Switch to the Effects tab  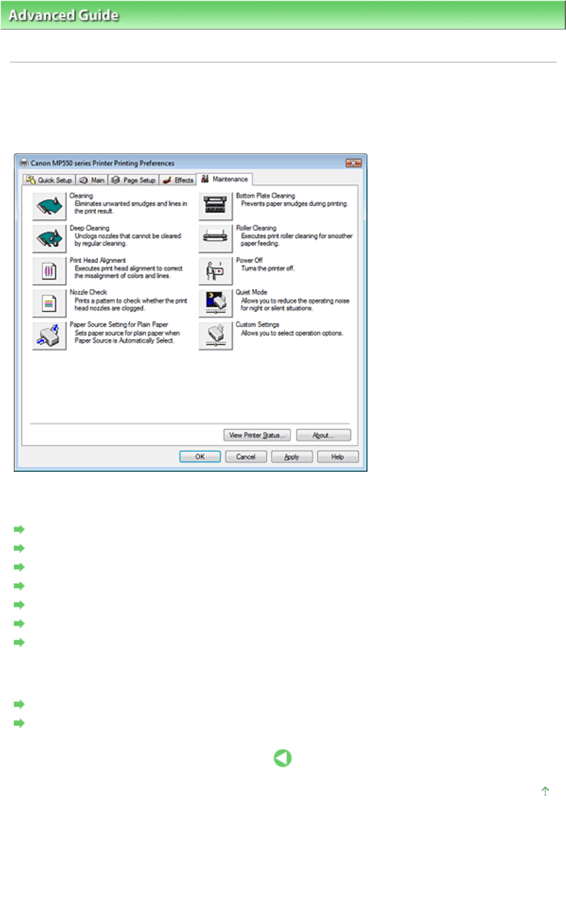point(178,180)
